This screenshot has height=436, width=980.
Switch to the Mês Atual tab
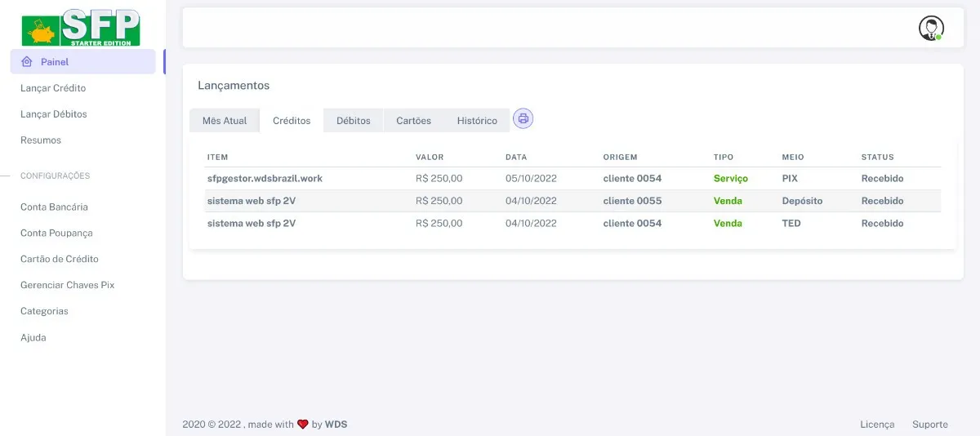225,120
